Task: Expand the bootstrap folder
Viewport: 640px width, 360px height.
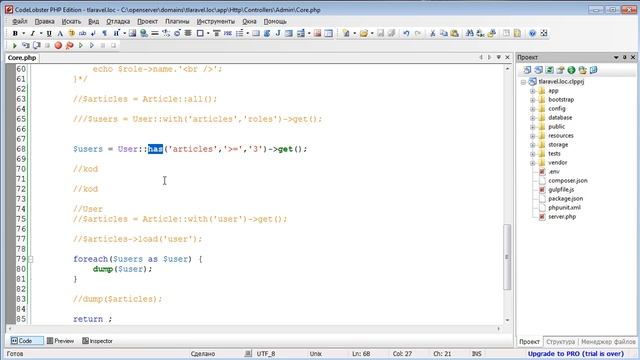Action: [533, 100]
